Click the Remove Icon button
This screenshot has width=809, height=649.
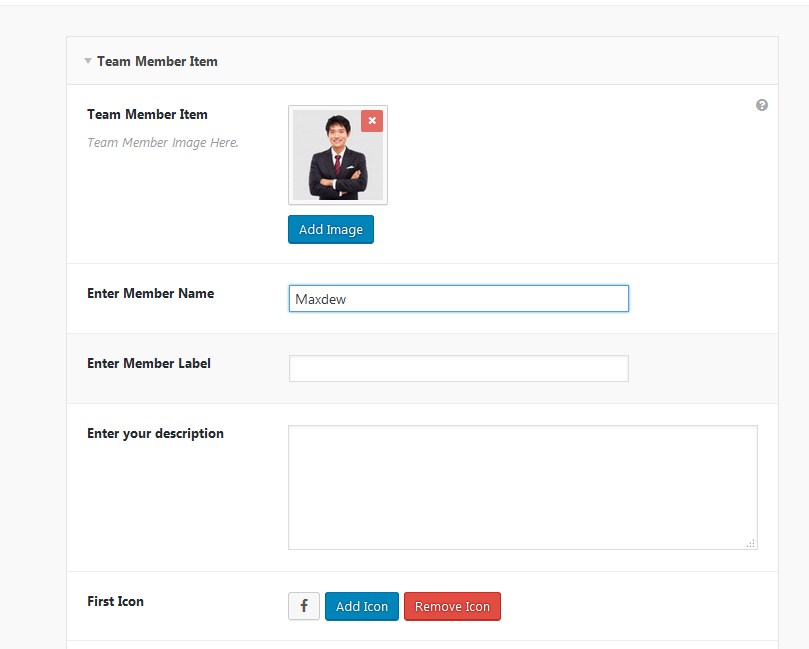pos(452,606)
